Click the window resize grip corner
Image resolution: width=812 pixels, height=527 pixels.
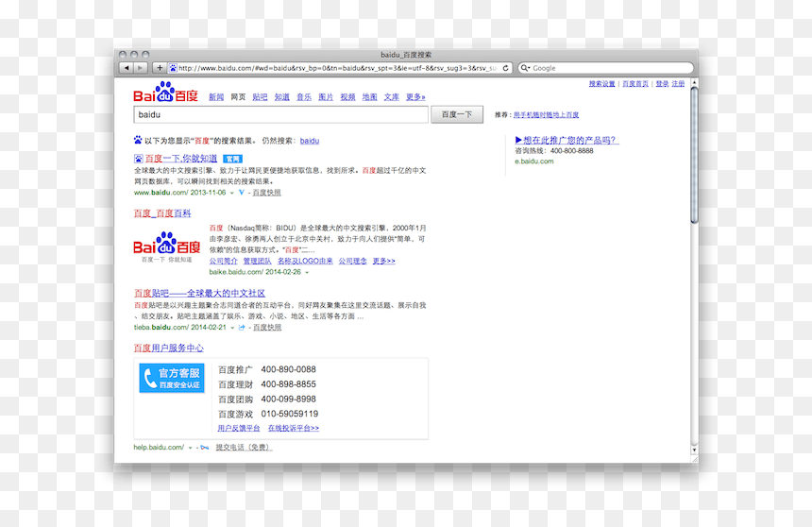[x=694, y=459]
